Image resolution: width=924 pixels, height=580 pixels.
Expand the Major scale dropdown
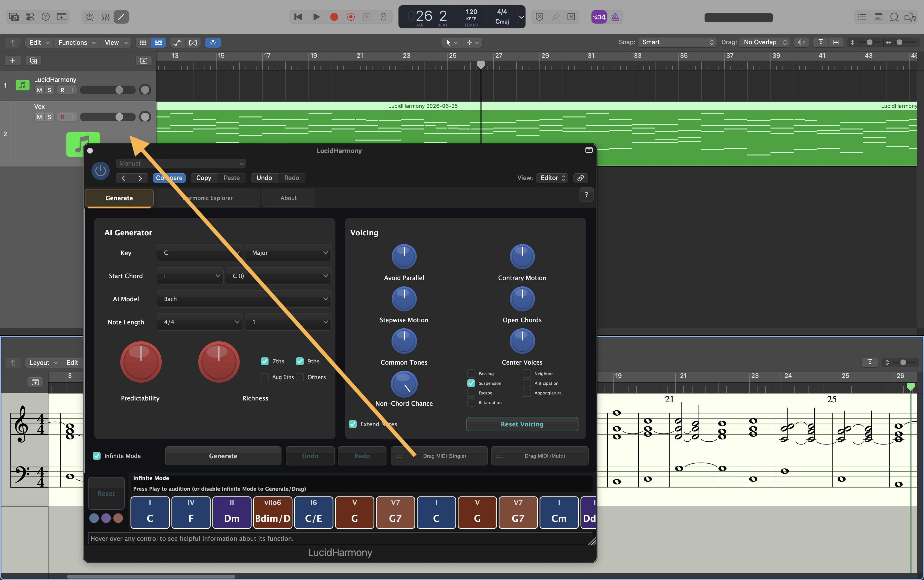[288, 253]
